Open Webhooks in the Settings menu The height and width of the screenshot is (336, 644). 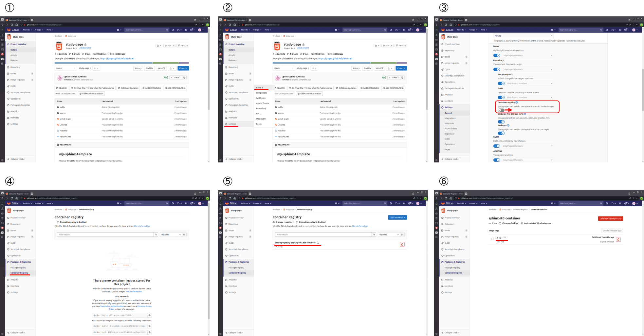(261, 98)
